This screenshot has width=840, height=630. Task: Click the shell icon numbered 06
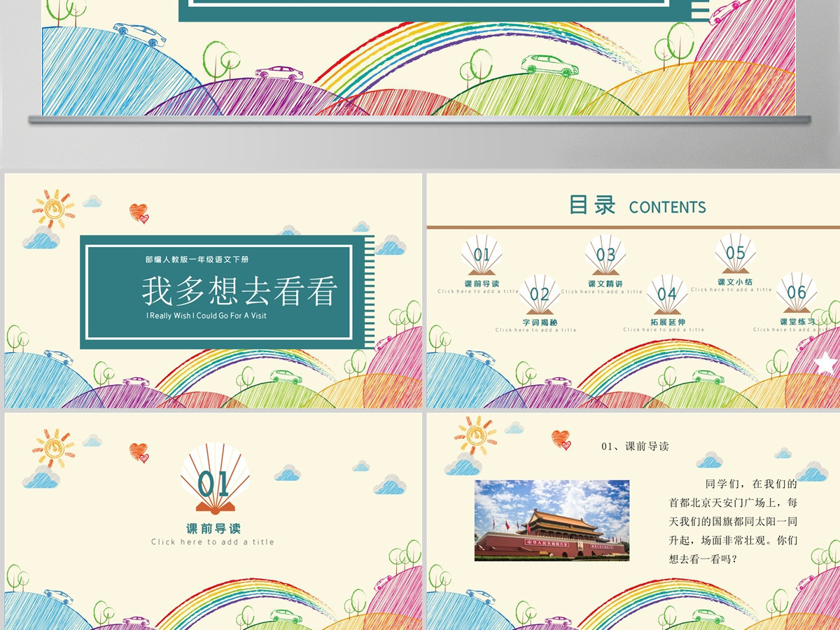[x=797, y=292]
